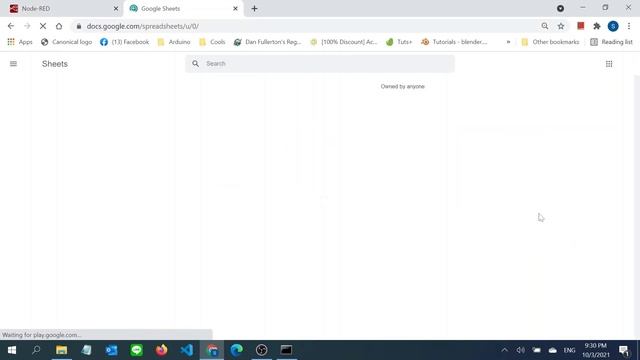Open LINE app from taskbar

[136, 350]
